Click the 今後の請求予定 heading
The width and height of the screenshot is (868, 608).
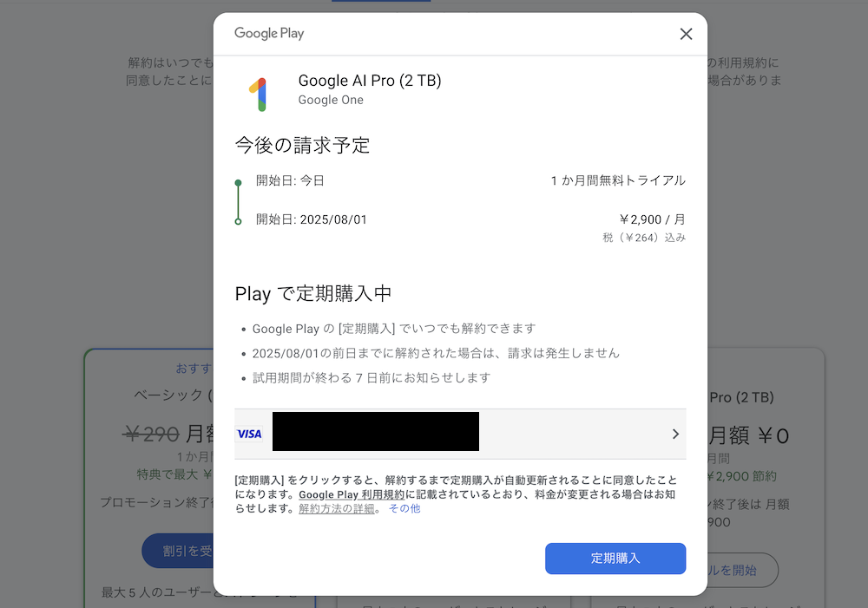(x=302, y=146)
